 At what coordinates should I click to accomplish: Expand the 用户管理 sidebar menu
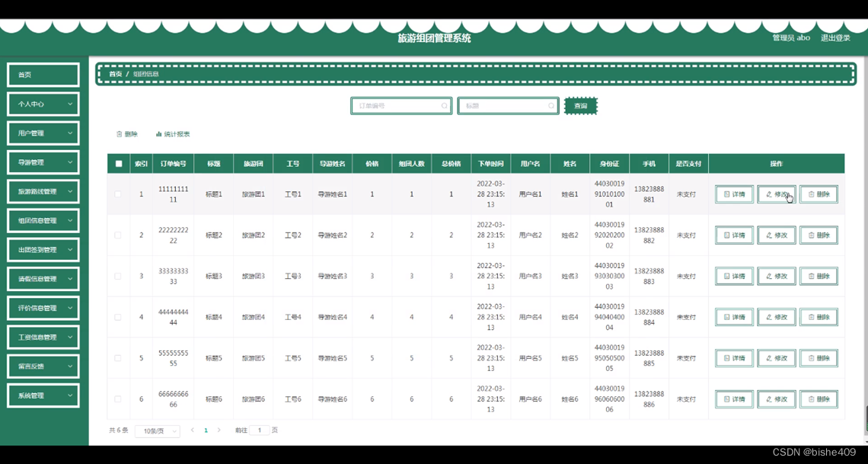tap(43, 133)
